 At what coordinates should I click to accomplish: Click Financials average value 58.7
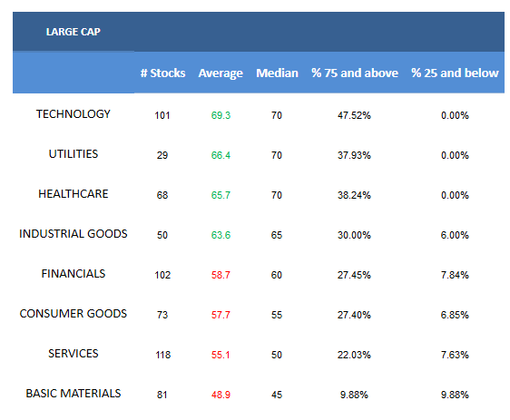tap(221, 276)
